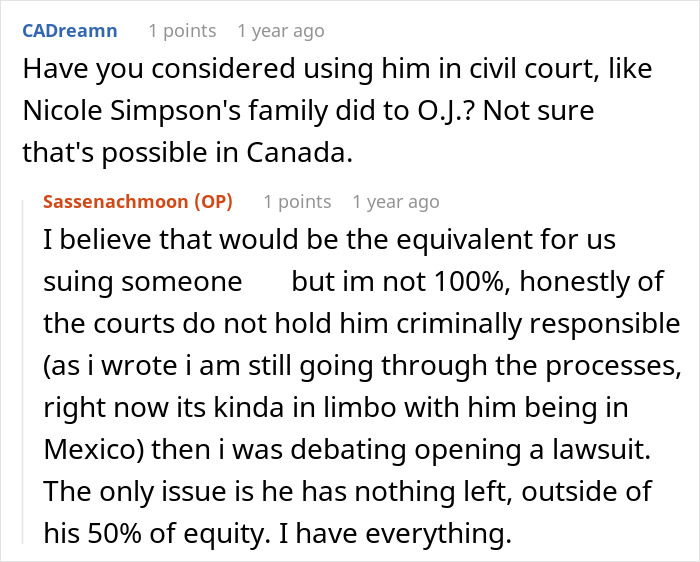Click the timestamp on Sassenachmoon's reply
The width and height of the screenshot is (700, 562).
coord(396,202)
